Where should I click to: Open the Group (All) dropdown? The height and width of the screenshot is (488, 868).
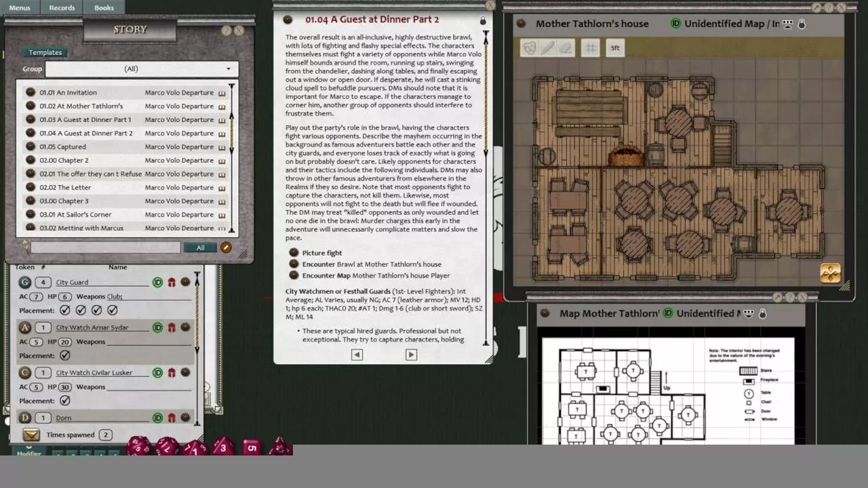click(x=140, y=68)
